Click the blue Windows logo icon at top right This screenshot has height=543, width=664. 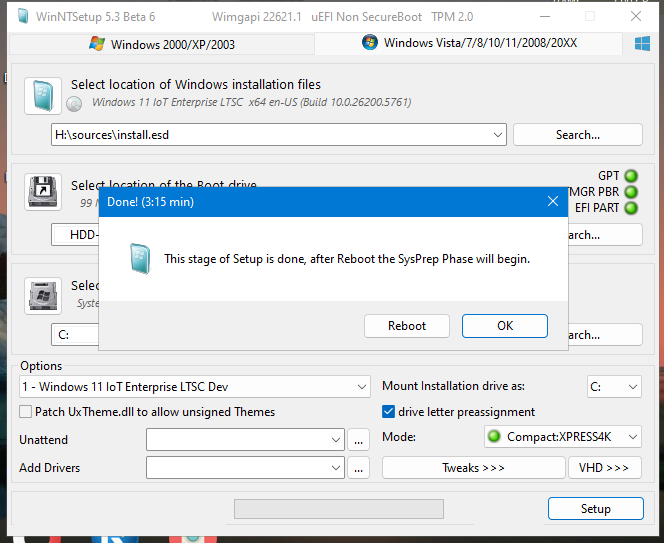[642, 43]
